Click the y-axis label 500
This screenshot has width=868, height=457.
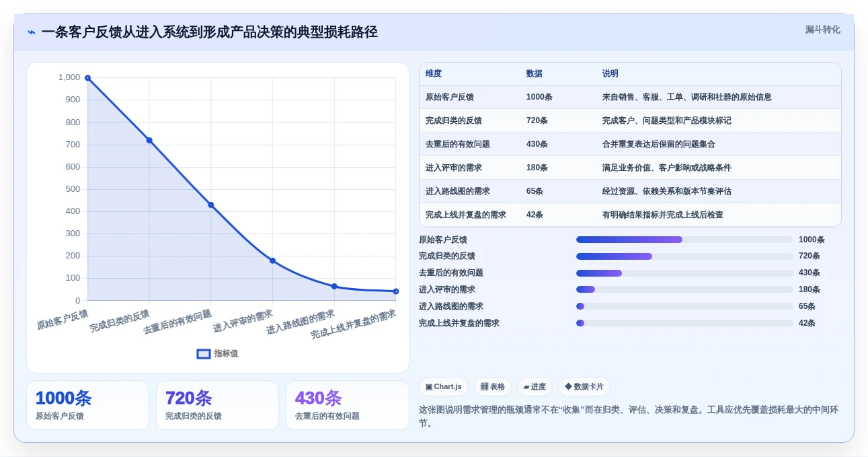tap(73, 189)
